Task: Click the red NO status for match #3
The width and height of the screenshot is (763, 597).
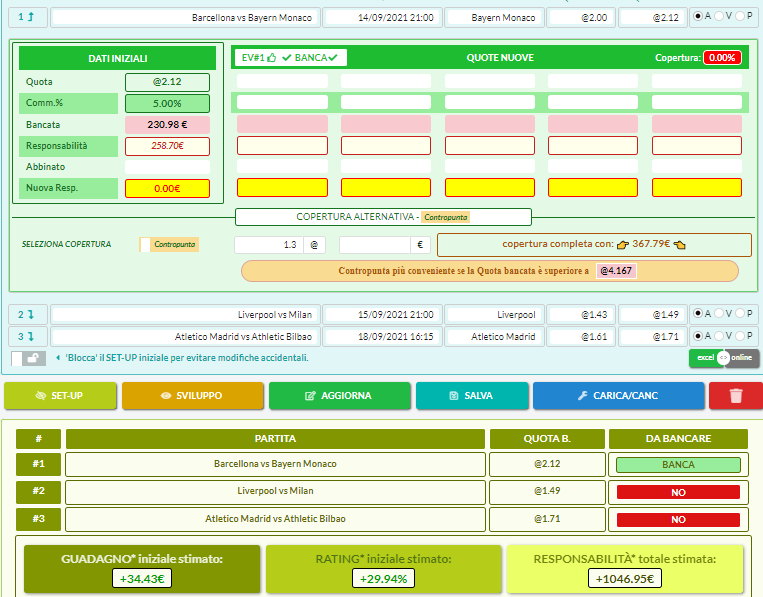Action: tap(678, 520)
